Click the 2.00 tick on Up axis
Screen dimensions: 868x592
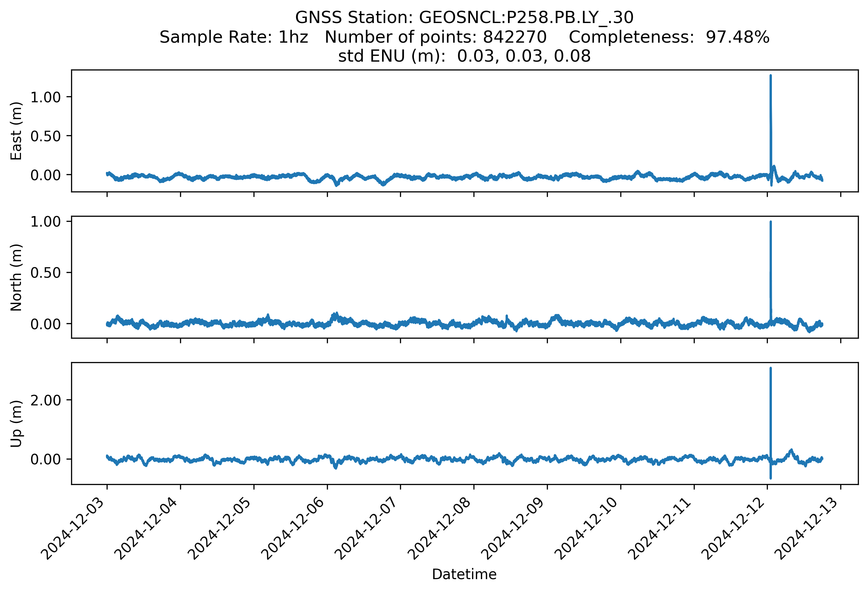[46, 400]
